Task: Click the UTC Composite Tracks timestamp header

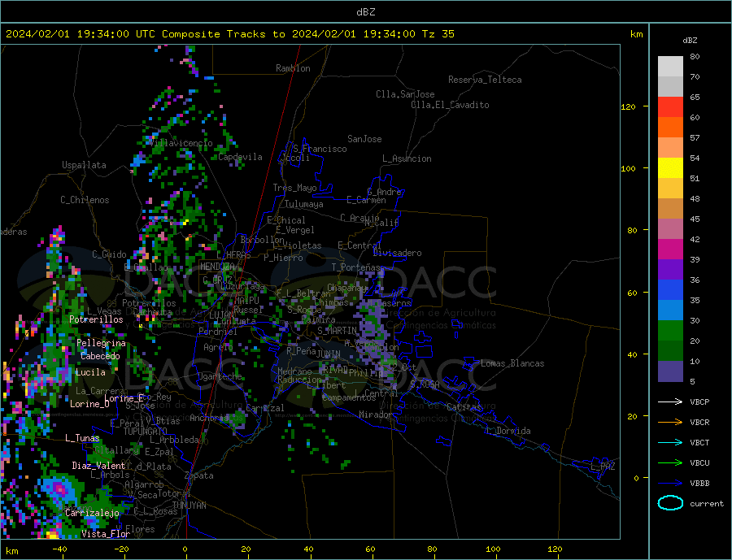Action: [x=229, y=34]
